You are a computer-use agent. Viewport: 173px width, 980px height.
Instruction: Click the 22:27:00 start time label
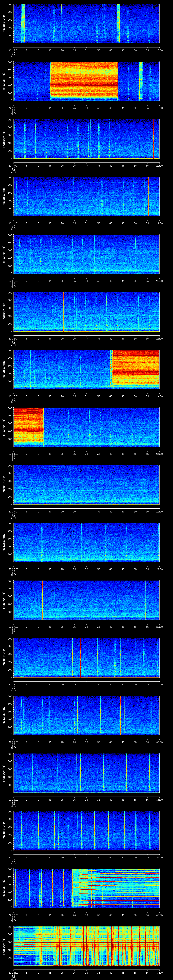(13, 627)
